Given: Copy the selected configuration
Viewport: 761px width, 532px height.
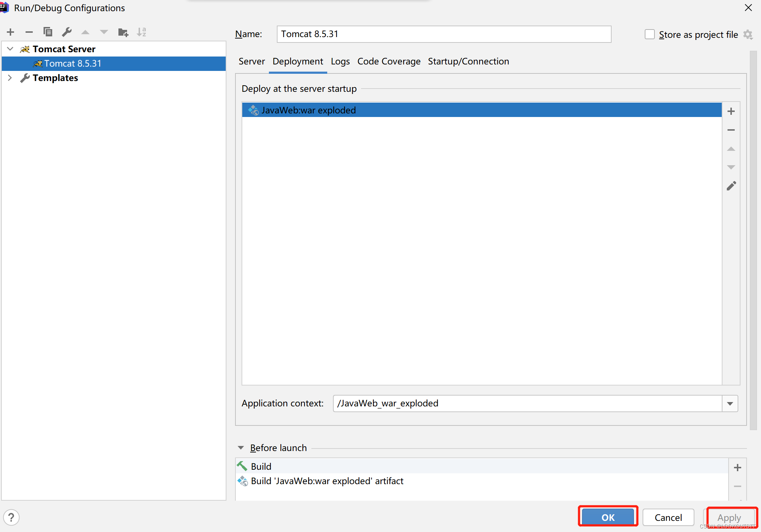Looking at the screenshot, I should pos(48,32).
